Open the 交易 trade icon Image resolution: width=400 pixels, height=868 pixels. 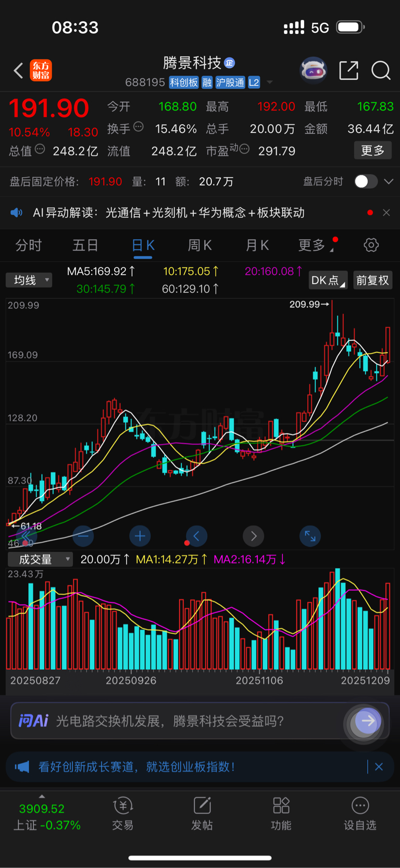click(123, 814)
